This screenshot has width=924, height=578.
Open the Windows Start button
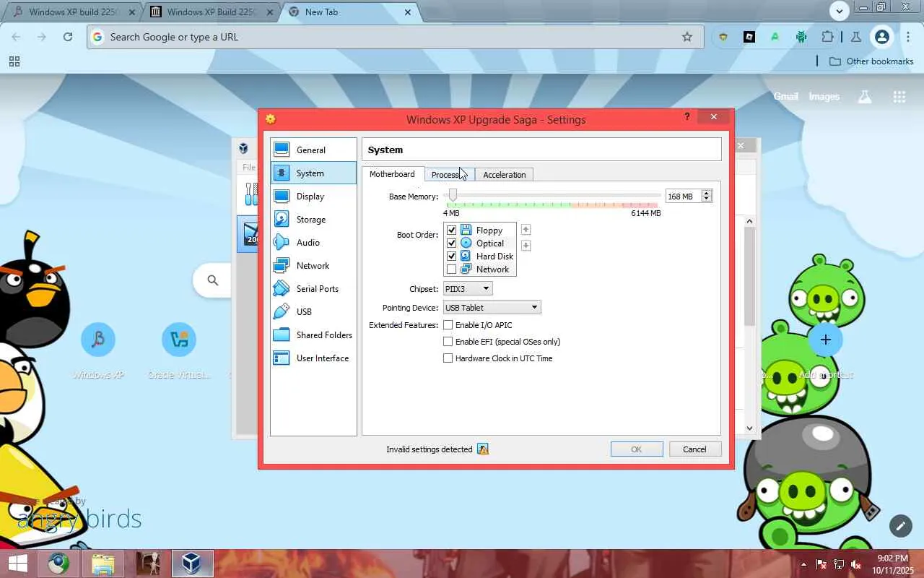point(17,564)
